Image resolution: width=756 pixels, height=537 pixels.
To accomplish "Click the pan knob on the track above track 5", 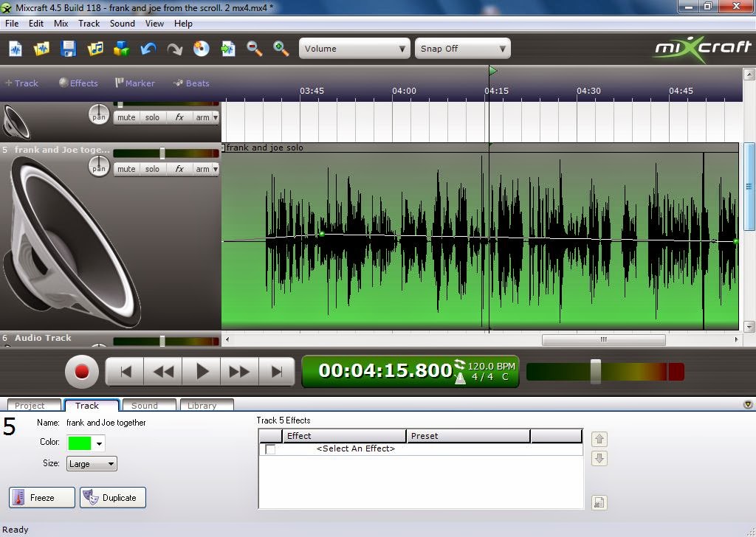I will (x=99, y=114).
